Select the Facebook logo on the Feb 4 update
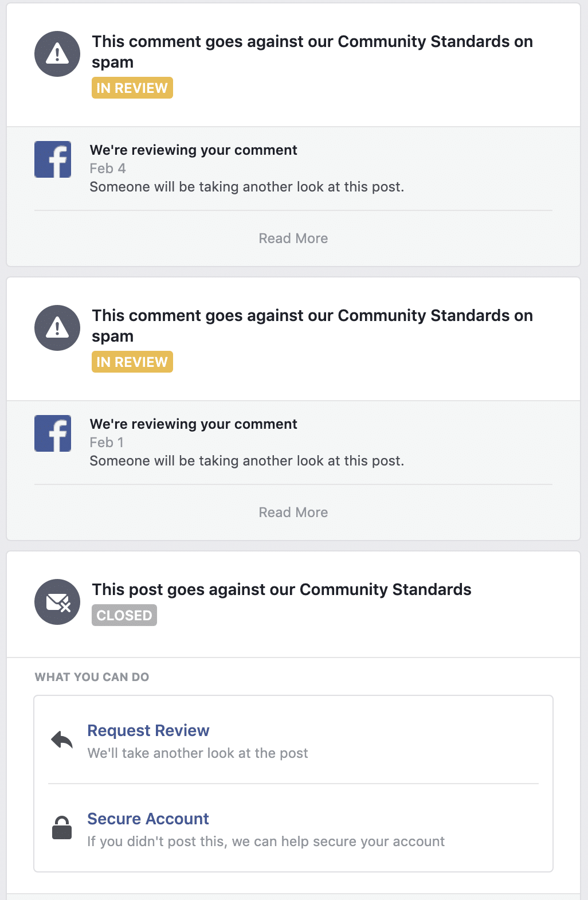 [52, 159]
